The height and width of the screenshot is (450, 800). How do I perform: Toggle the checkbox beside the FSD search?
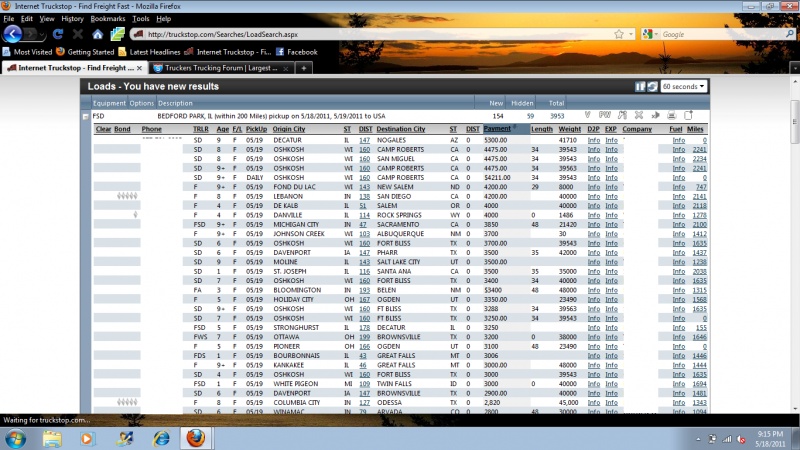85,116
